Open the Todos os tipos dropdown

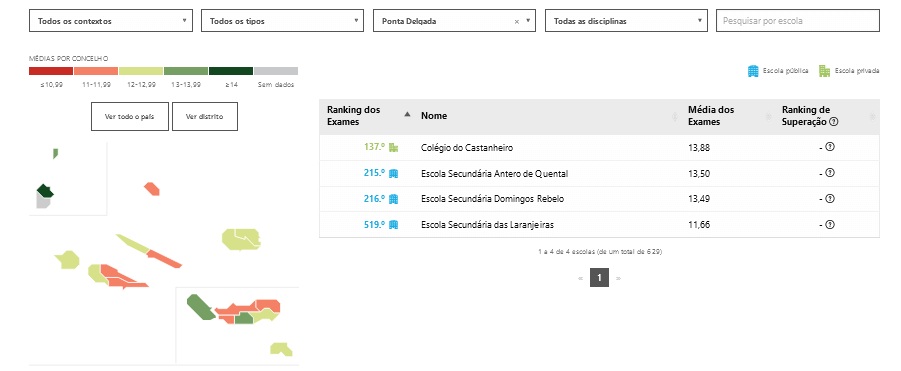point(282,21)
